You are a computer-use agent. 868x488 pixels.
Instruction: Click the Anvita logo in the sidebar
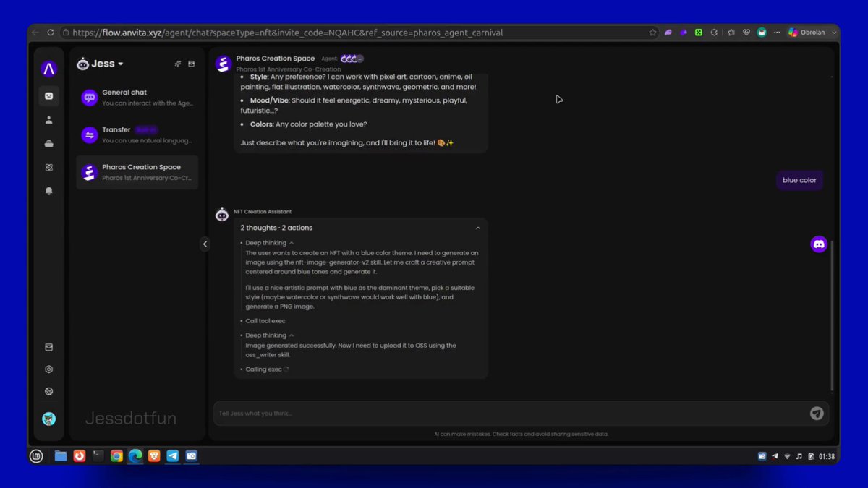[49, 69]
